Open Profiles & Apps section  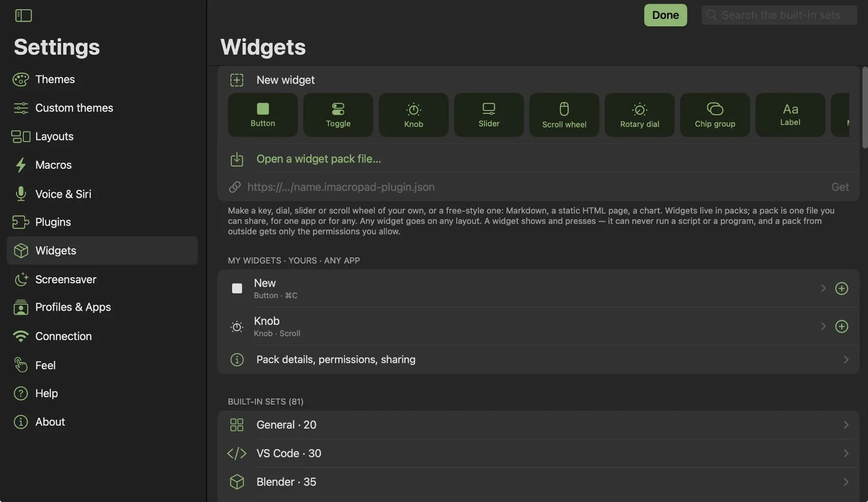click(x=102, y=307)
